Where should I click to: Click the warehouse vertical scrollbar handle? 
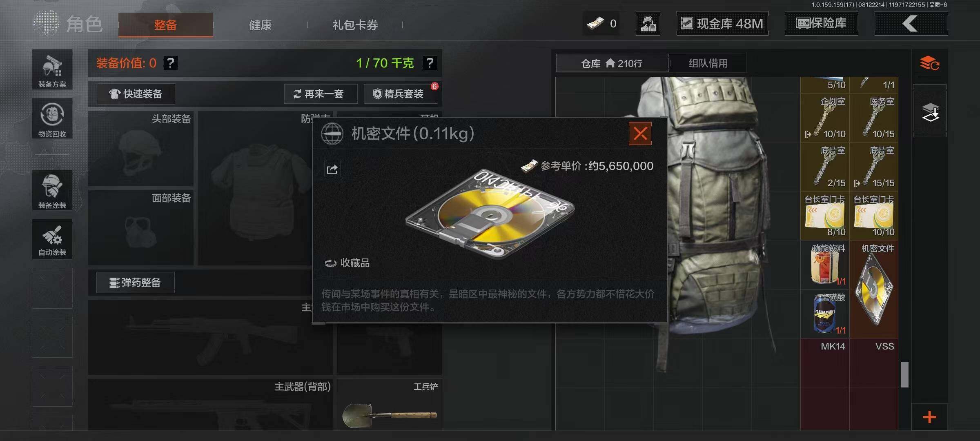click(905, 374)
